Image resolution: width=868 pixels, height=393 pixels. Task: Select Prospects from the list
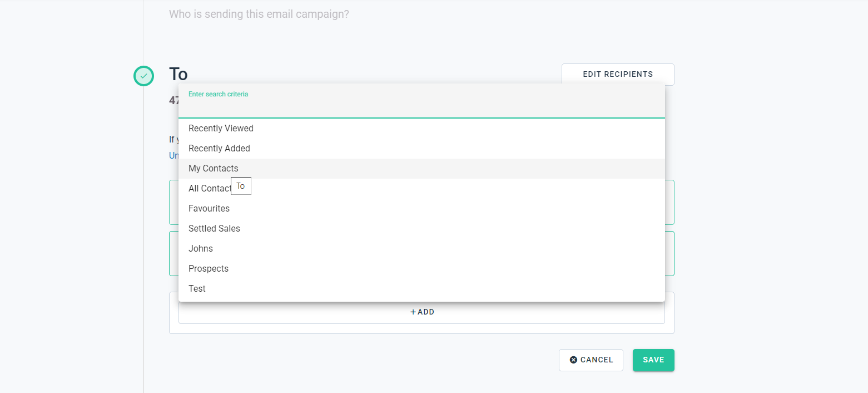point(421,269)
